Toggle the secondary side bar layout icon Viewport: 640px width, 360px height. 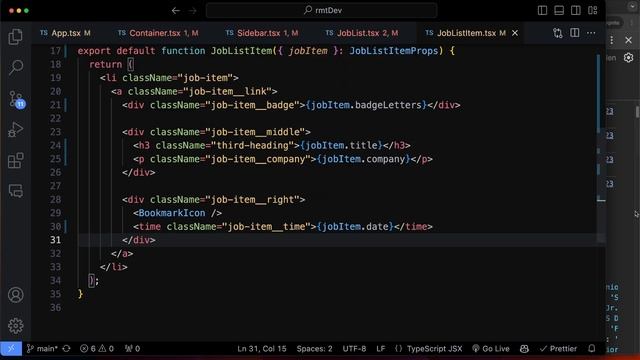(x=576, y=10)
